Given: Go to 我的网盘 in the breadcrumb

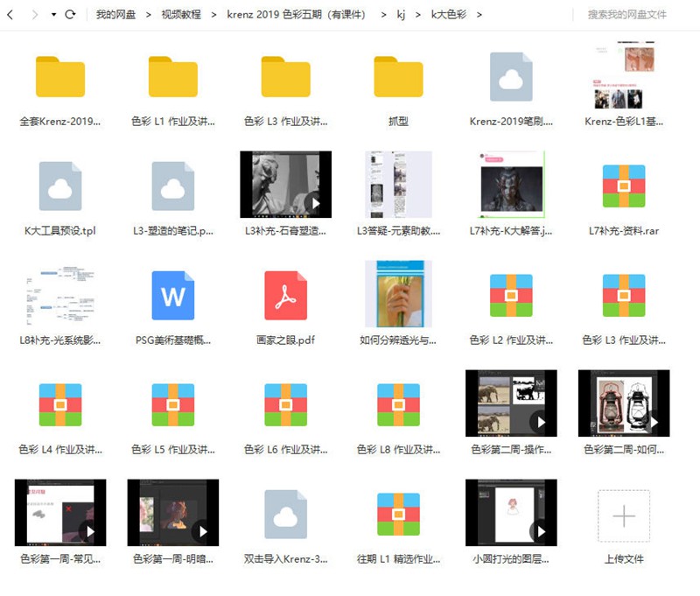Looking at the screenshot, I should pyautogui.click(x=115, y=14).
